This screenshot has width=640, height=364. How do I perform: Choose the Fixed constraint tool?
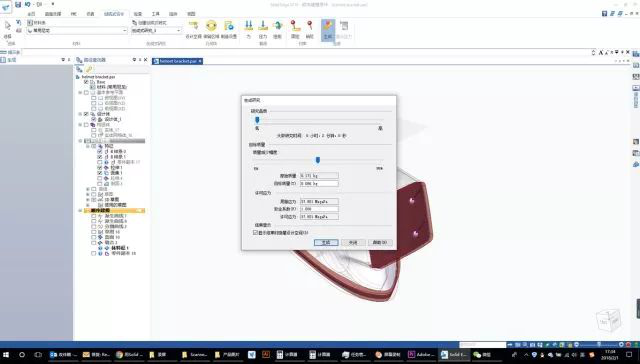click(x=295, y=29)
